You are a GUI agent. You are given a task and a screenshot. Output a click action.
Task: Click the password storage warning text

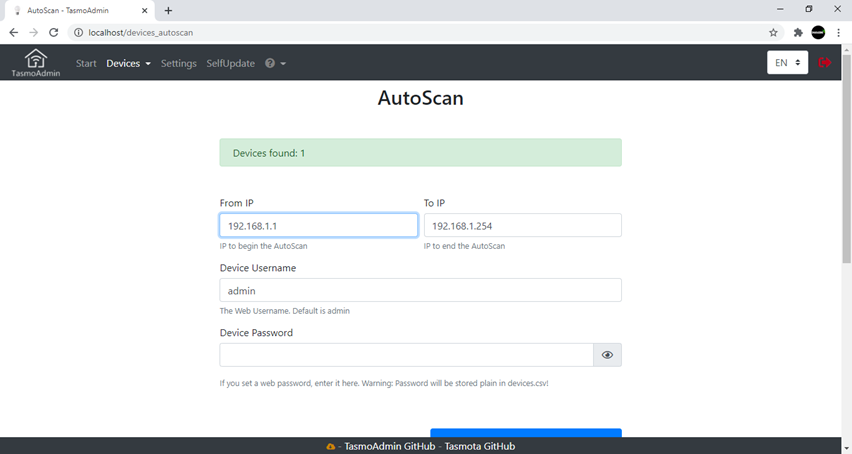point(384,383)
